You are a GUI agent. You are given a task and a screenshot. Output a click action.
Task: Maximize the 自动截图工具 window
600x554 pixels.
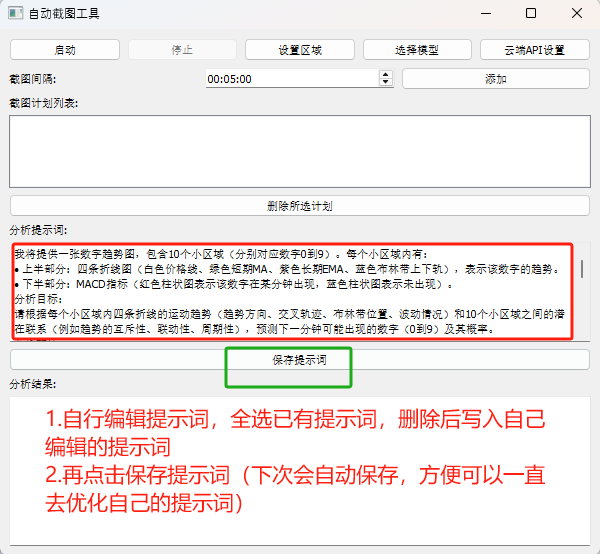(531, 13)
